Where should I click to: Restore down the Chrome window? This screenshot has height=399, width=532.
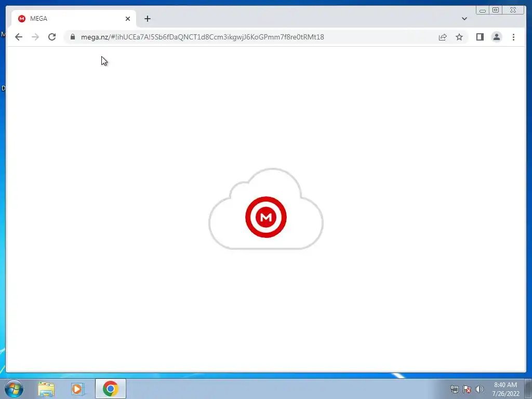point(496,10)
